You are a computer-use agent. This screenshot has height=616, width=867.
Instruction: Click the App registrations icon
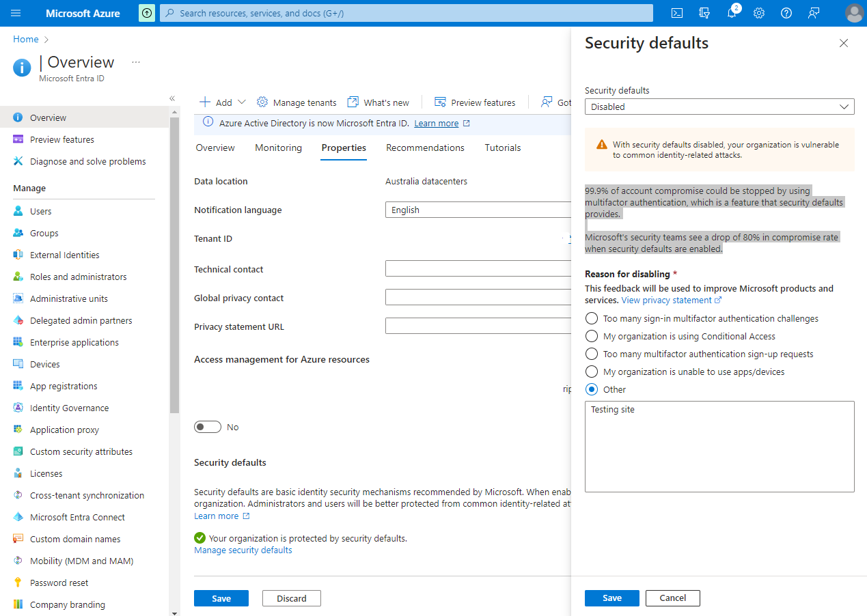click(x=18, y=386)
